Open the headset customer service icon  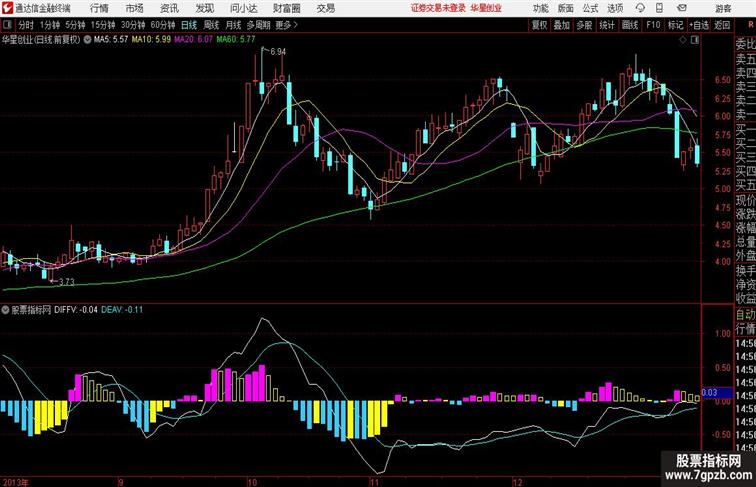[640, 8]
